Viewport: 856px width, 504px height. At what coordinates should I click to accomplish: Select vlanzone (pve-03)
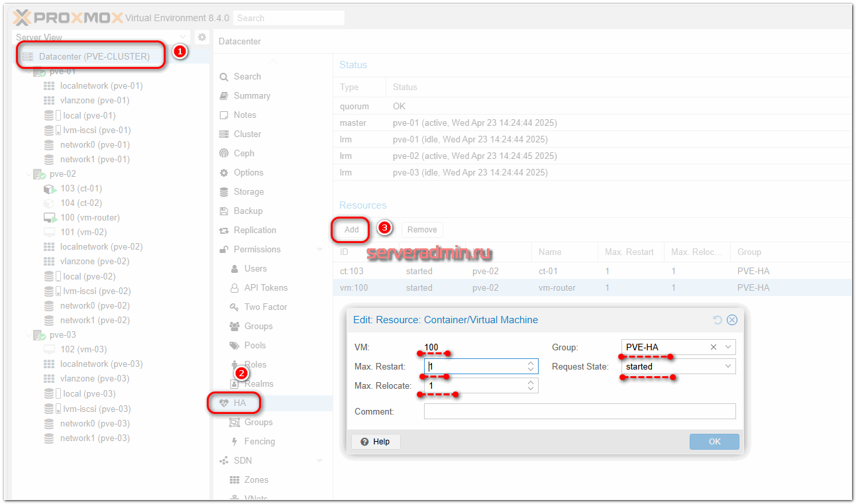95,378
